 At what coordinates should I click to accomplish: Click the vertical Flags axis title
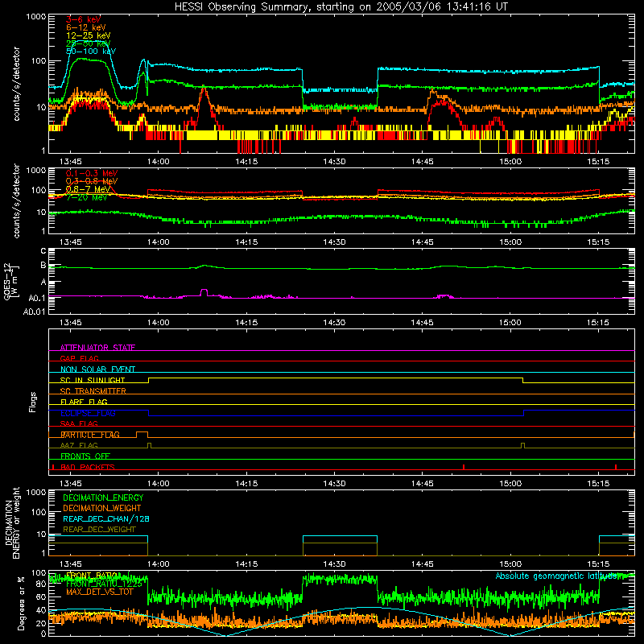[32, 402]
